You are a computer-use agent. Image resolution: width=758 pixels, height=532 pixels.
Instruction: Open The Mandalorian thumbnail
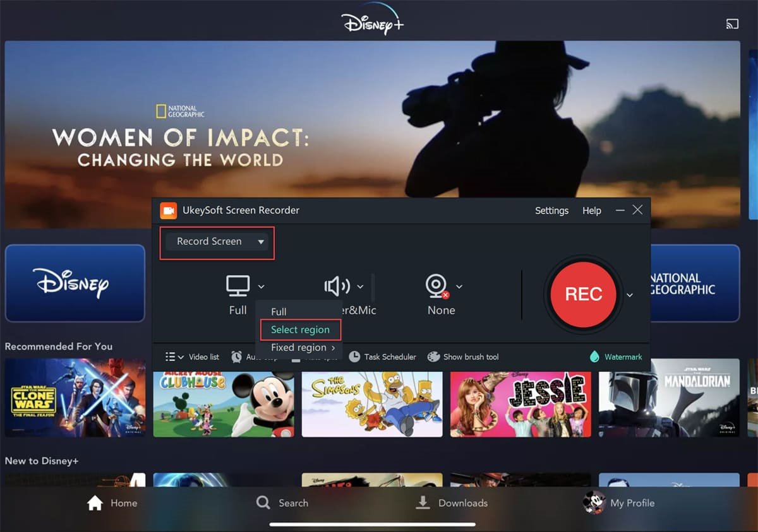point(669,398)
